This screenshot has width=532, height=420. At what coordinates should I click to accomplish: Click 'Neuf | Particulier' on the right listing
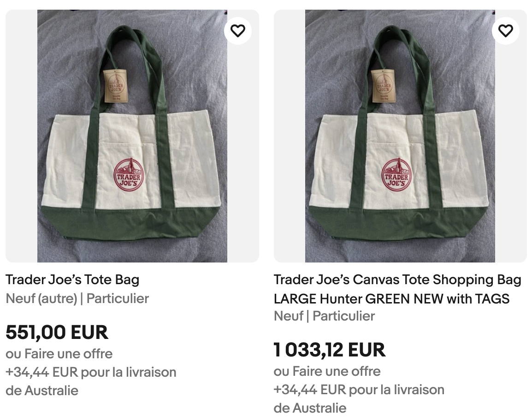[x=325, y=316]
